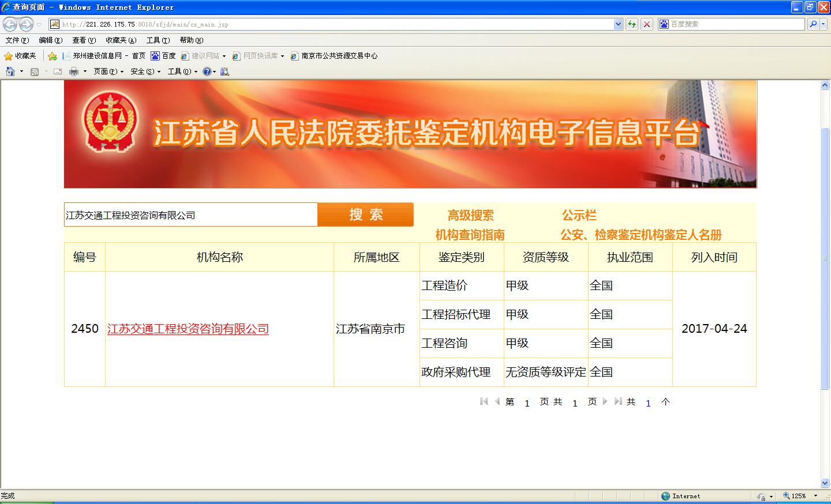
Task: Go to the next results page arrow
Action: pos(605,401)
